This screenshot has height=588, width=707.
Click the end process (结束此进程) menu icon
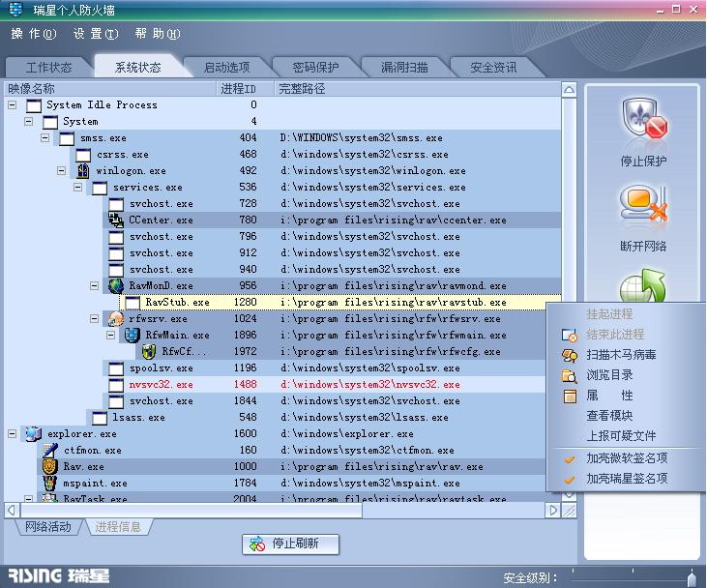(x=570, y=335)
